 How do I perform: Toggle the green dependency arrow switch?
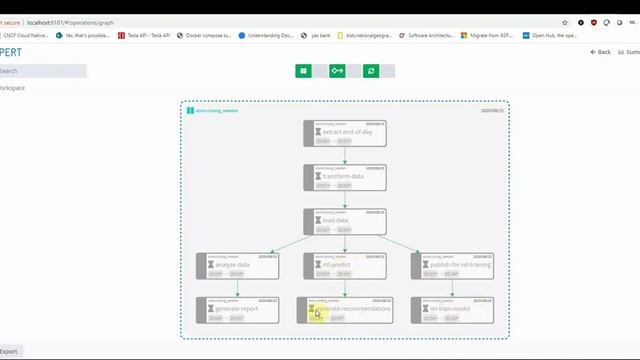click(345, 71)
